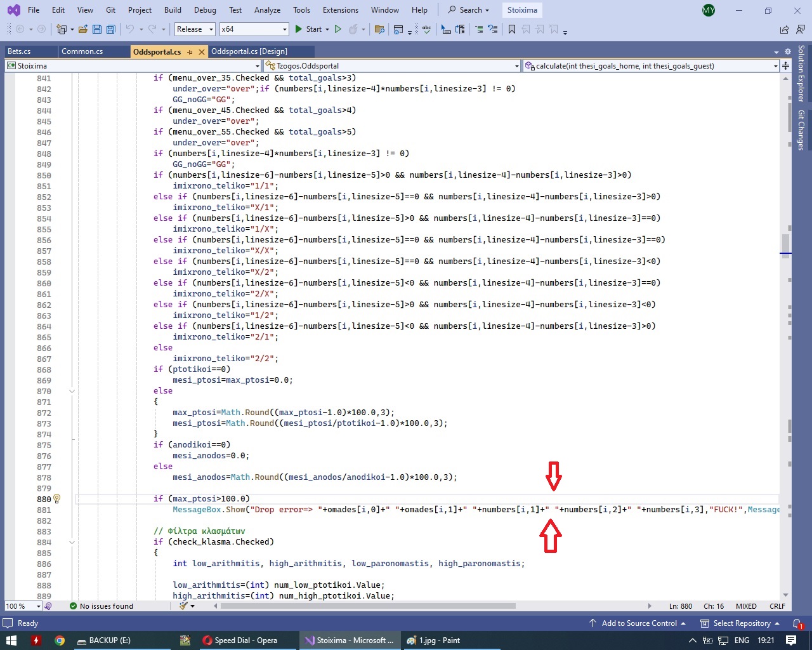Click the New Project toolbar icon
This screenshot has width=812, height=650.
click(62, 29)
